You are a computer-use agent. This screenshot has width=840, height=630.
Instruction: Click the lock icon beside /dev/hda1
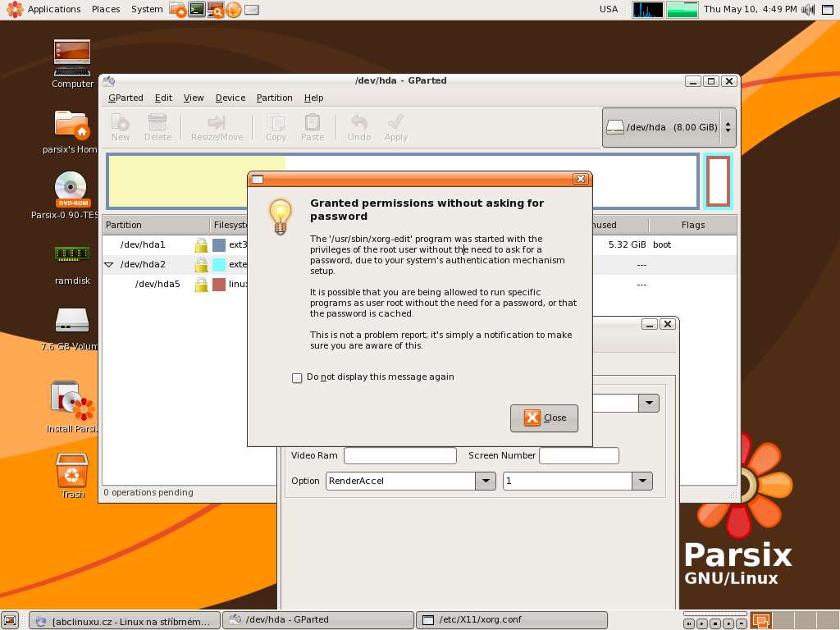point(201,244)
